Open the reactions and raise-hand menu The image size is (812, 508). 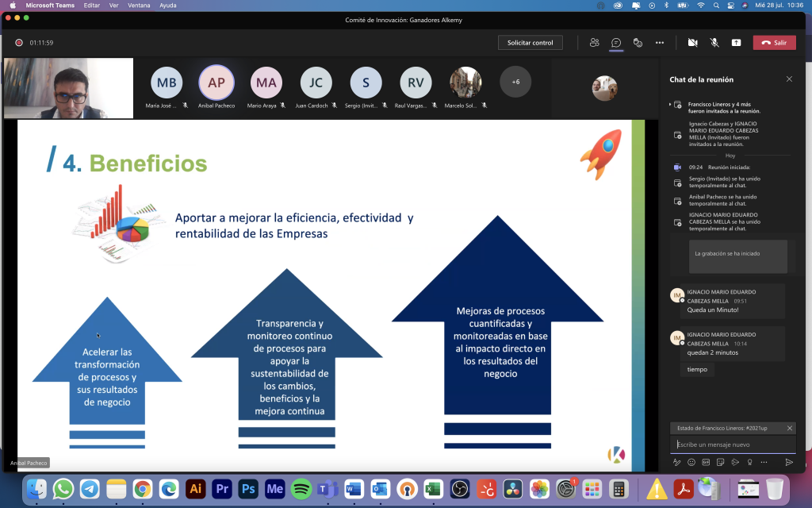(x=638, y=43)
